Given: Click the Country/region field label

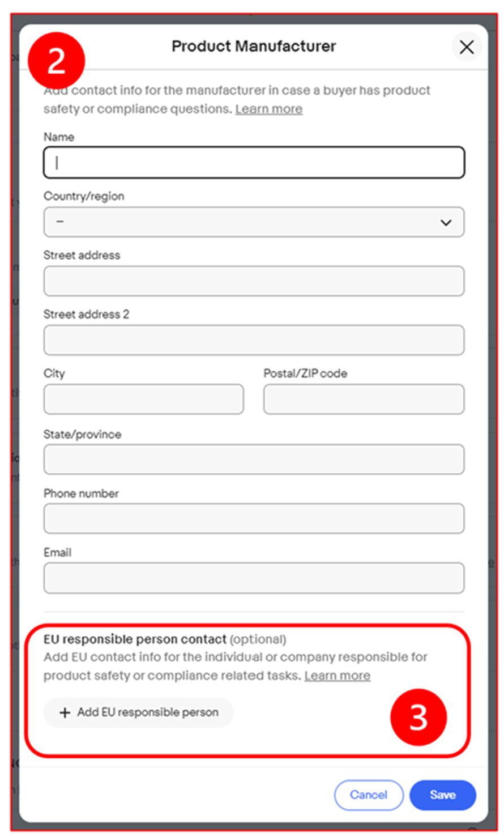Looking at the screenshot, I should pos(84,196).
